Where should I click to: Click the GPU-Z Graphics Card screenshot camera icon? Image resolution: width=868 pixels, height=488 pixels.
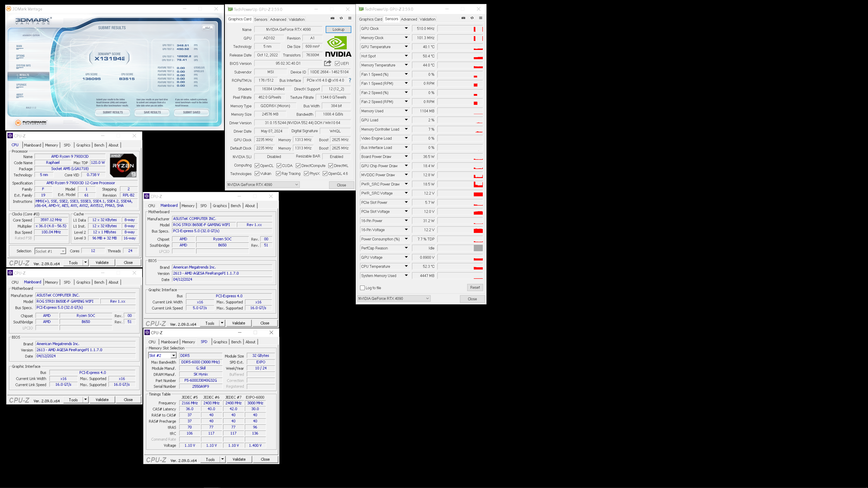333,18
